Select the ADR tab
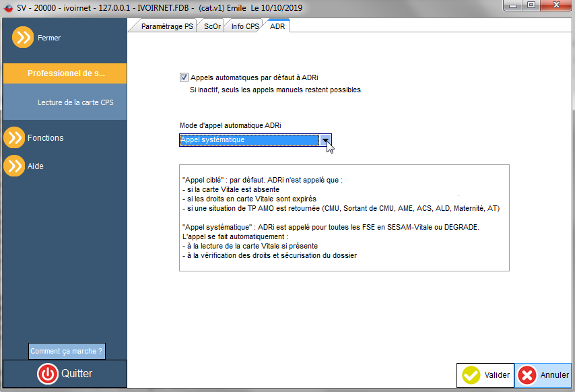The height and width of the screenshot is (392, 575). point(277,26)
